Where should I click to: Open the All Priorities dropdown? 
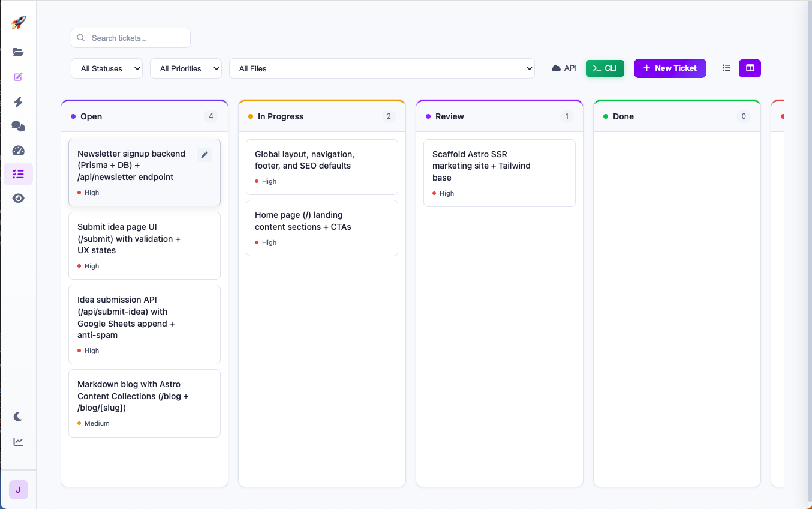[x=186, y=68]
